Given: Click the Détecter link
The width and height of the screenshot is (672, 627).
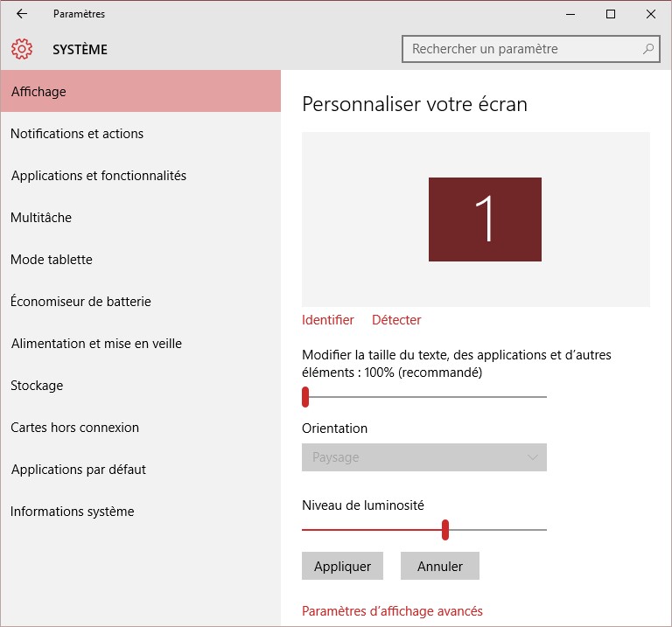Looking at the screenshot, I should pyautogui.click(x=396, y=320).
